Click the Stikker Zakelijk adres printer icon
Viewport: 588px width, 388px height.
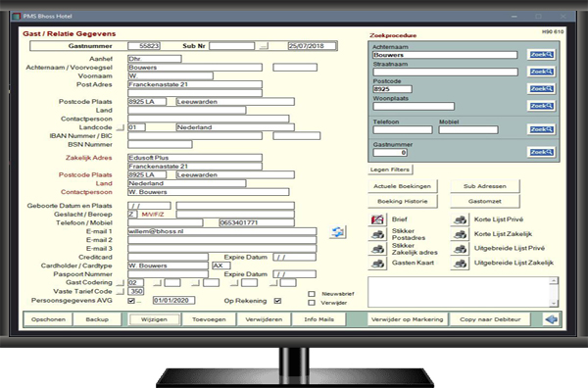377,249
